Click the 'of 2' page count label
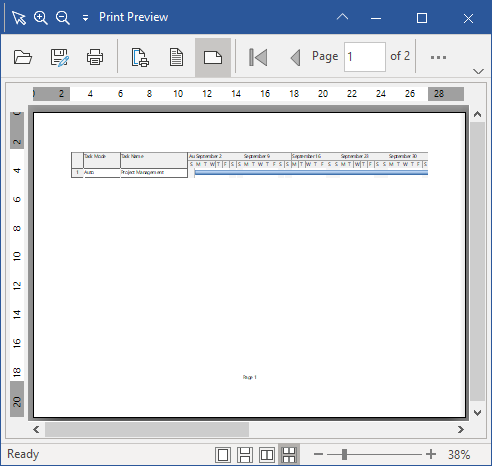The image size is (492, 466). click(x=400, y=56)
